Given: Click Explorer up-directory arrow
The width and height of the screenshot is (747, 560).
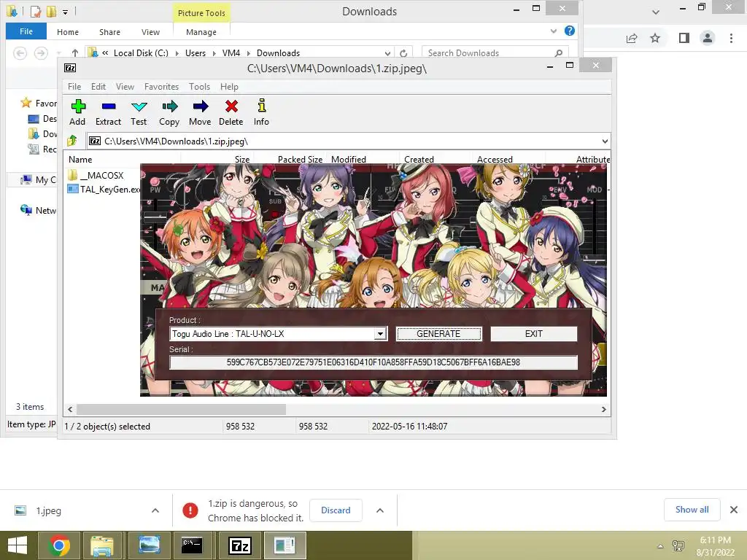Looking at the screenshot, I should tap(75, 52).
